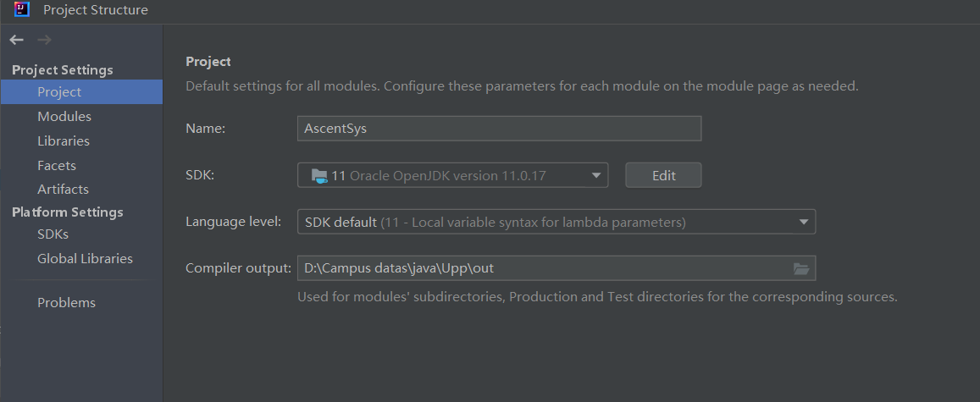Click the JDK folder icon in SDK field
Viewport: 980px width, 402px height.
coord(319,175)
